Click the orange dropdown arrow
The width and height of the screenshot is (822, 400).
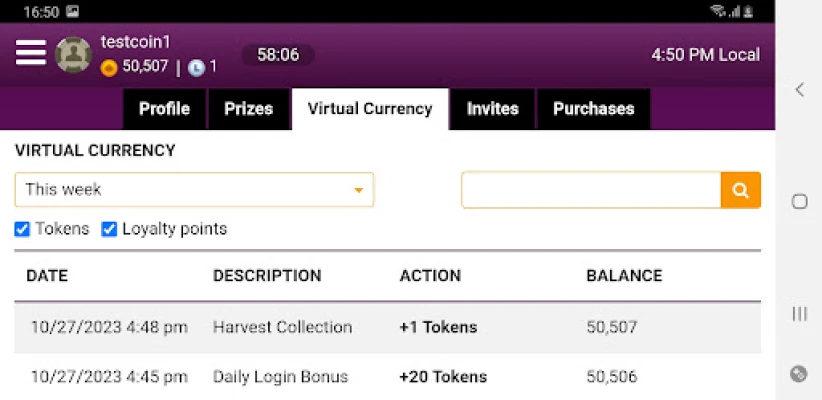pos(359,190)
